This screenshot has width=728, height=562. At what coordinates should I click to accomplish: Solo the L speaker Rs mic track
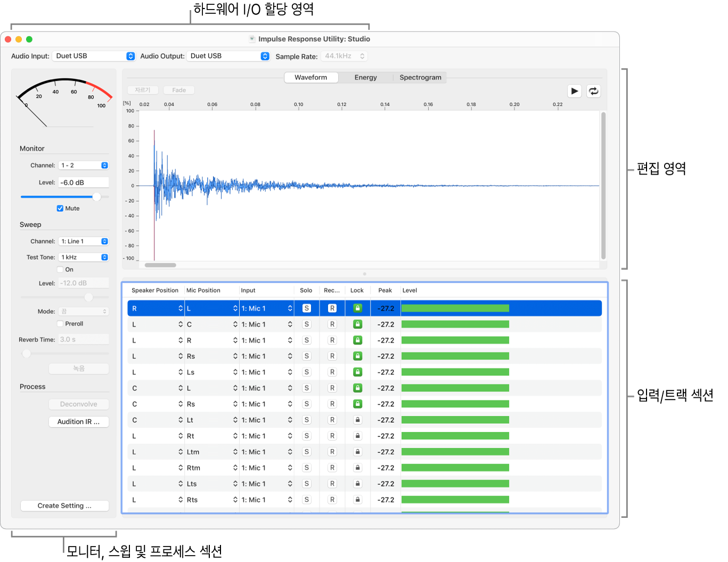[307, 356]
